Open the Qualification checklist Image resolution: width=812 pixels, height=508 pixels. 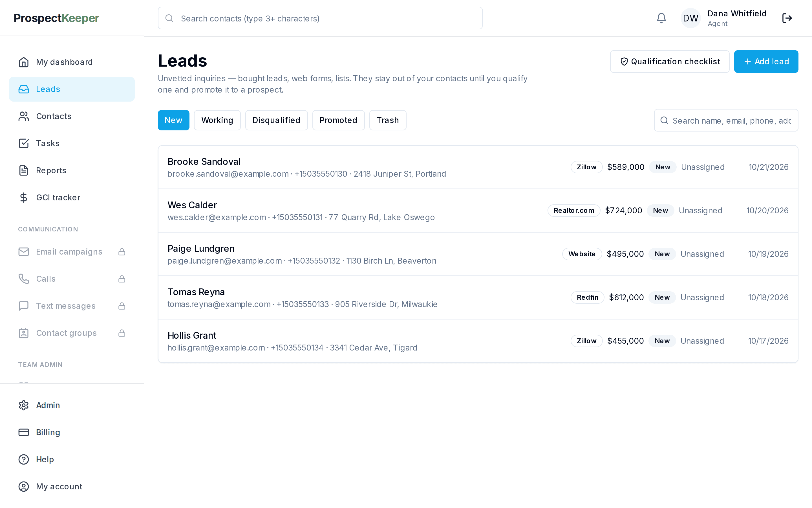[670, 62]
